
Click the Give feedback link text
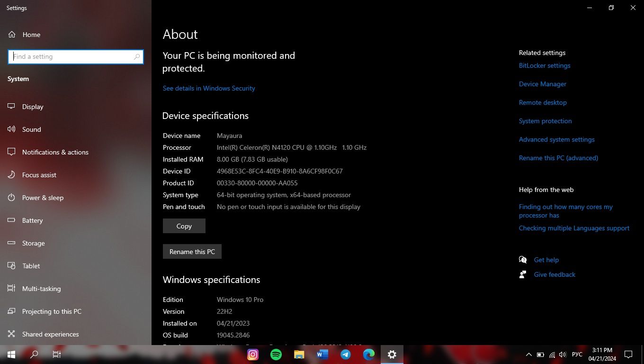click(x=555, y=274)
